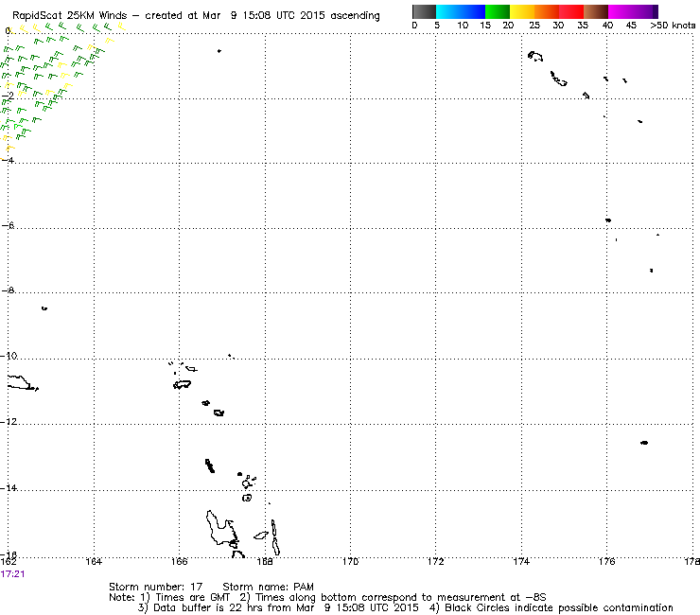This screenshot has width=700, height=615.
Task: Click the island outline at upper right near 174E
Action: [x=535, y=56]
